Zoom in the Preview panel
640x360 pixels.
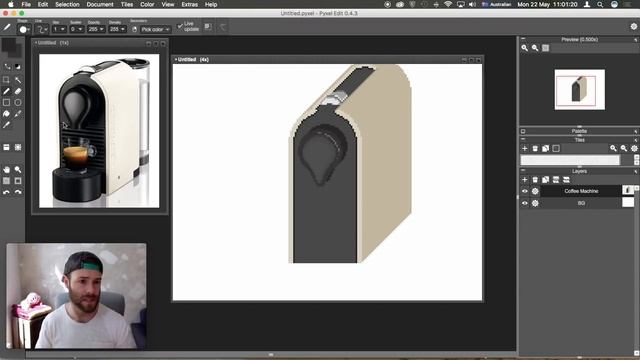pos(524,48)
